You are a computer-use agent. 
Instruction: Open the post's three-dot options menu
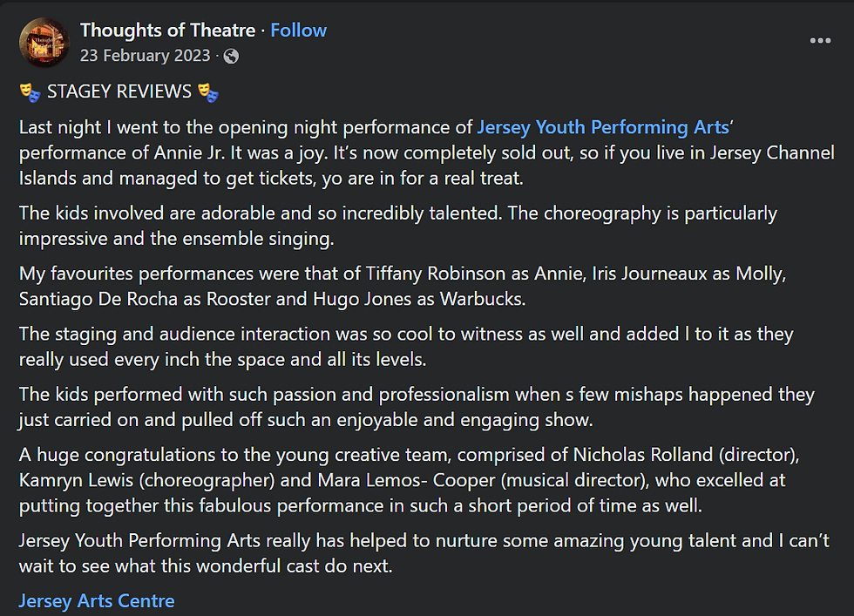820,40
